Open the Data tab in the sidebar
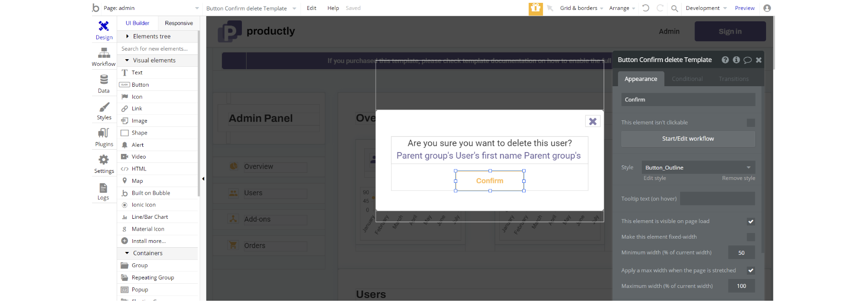 [104, 84]
